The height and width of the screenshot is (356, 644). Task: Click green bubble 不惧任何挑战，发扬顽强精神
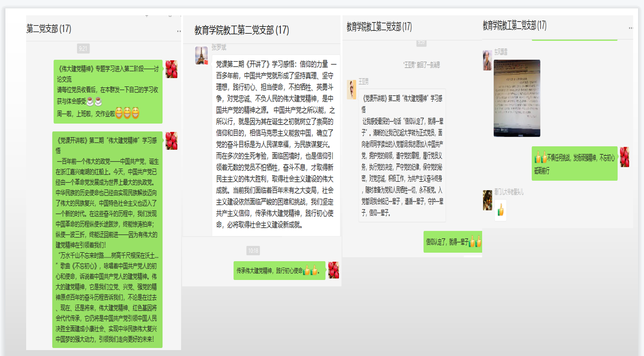(574, 163)
